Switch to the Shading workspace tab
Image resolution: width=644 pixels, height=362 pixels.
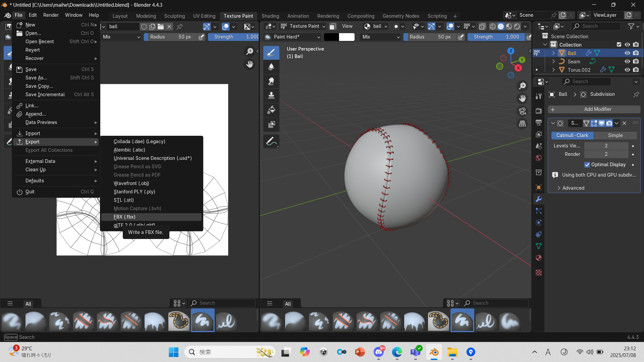(x=270, y=16)
